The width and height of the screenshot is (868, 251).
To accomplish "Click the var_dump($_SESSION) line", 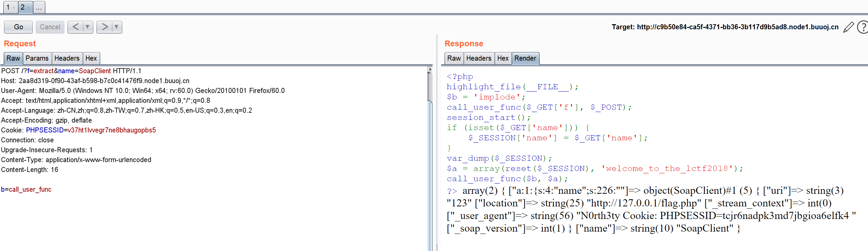I will (499, 158).
